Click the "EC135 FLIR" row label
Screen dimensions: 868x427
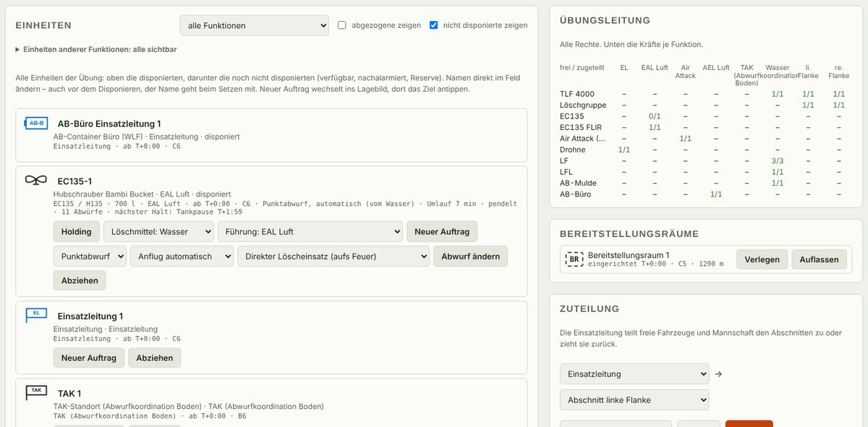[x=581, y=127]
